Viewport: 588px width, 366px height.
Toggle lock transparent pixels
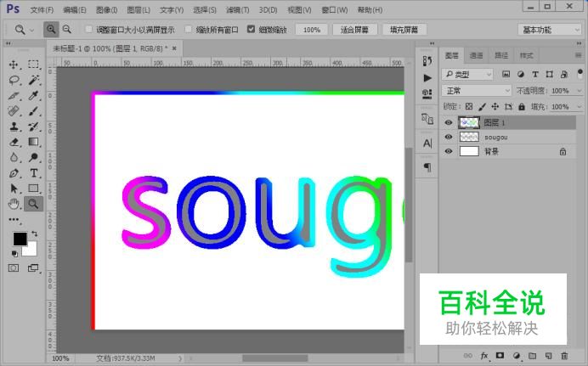[469, 107]
